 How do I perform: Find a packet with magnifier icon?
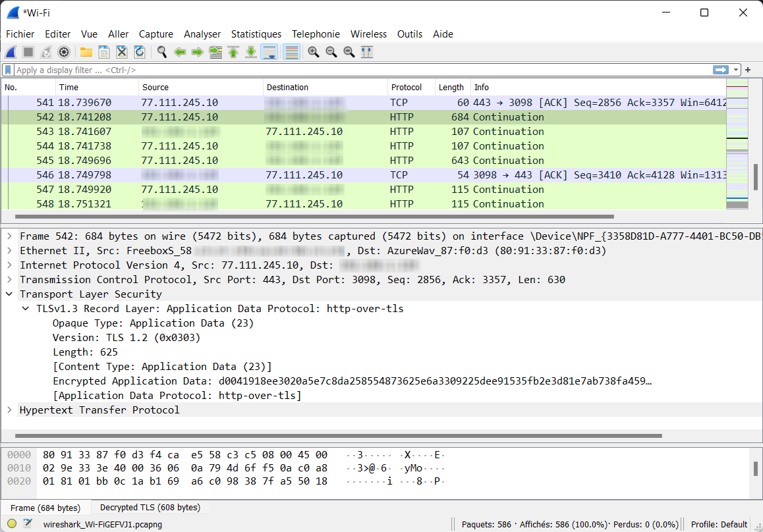coord(162,52)
